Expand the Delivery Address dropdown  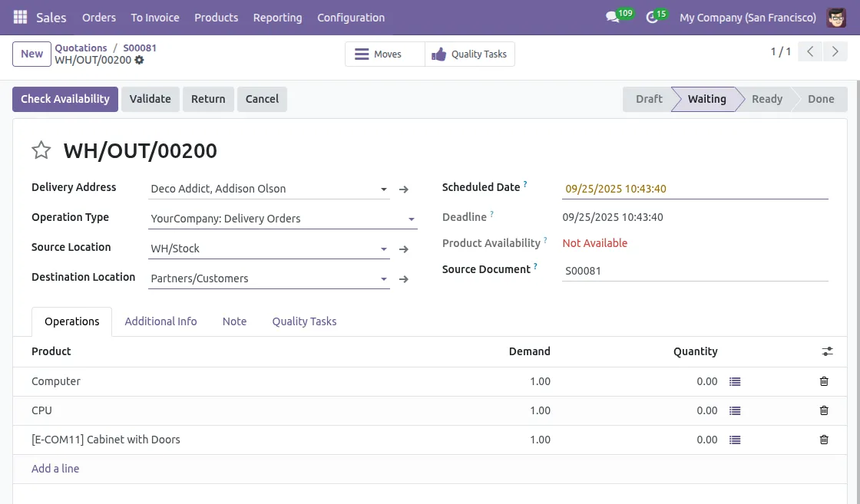[384, 189]
